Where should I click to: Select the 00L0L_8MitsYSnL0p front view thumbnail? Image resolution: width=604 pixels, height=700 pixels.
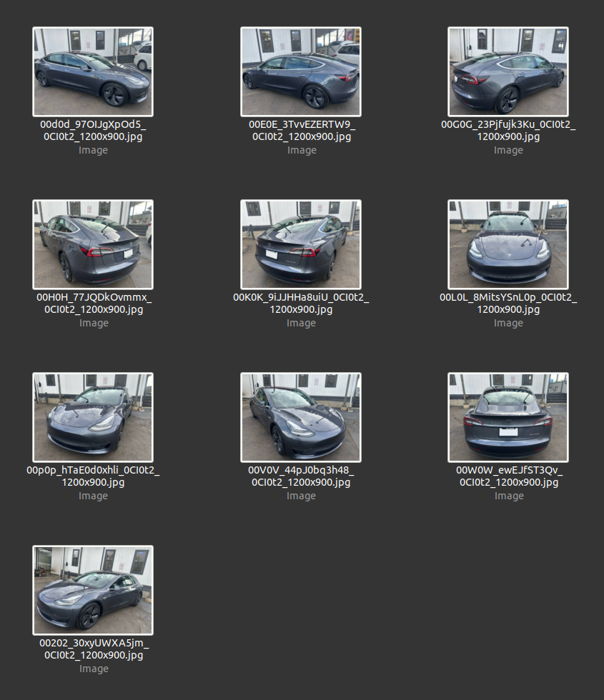(508, 244)
